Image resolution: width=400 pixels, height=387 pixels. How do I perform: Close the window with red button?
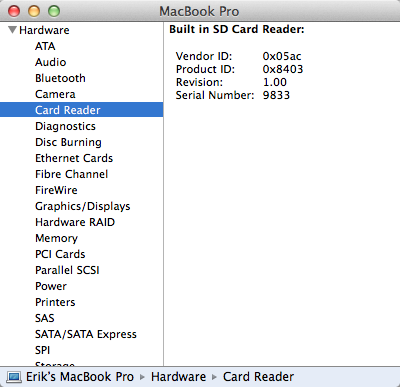[14, 11]
